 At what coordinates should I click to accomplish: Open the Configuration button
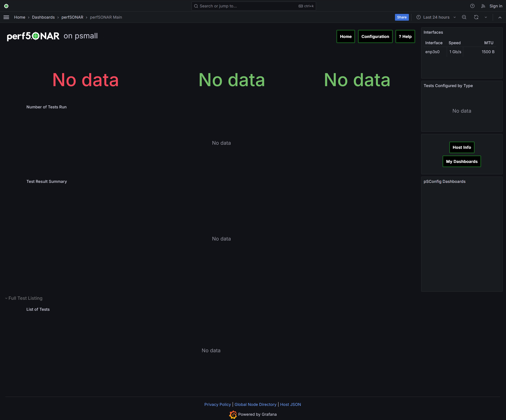tap(375, 36)
